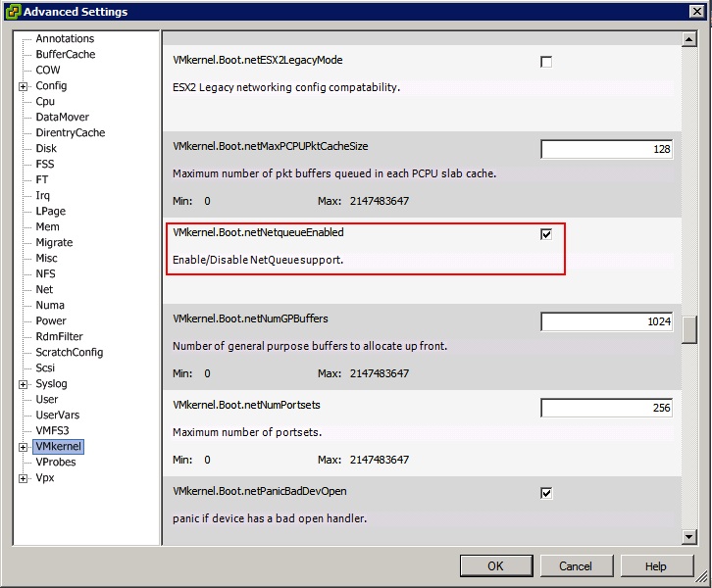
Task: Click the netNumPortsets value field
Action: click(607, 408)
